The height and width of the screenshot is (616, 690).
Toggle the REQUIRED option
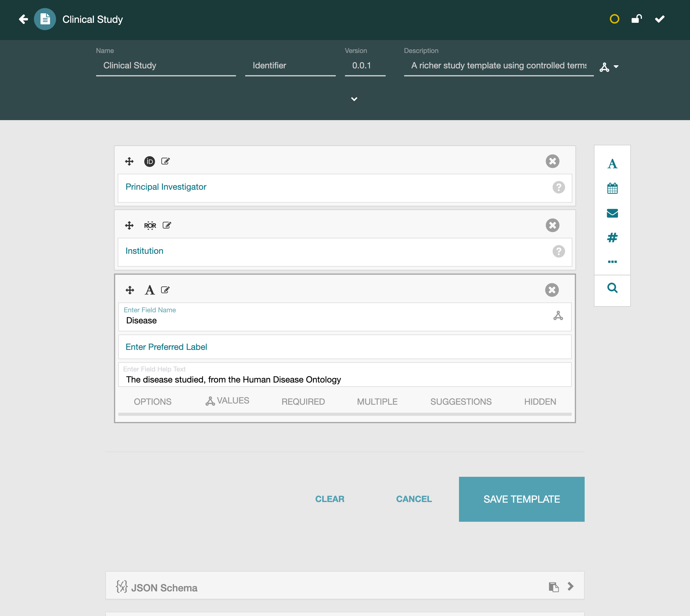pyautogui.click(x=303, y=401)
